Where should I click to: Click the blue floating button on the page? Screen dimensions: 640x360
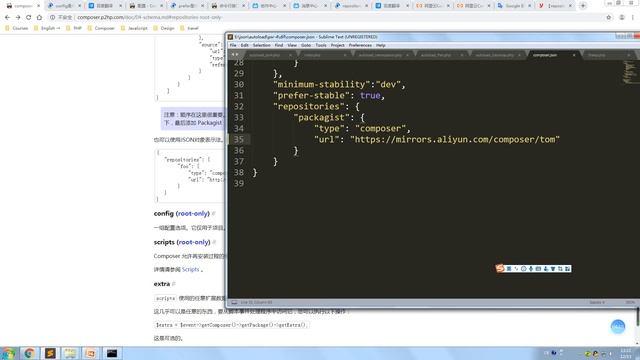pos(618,327)
